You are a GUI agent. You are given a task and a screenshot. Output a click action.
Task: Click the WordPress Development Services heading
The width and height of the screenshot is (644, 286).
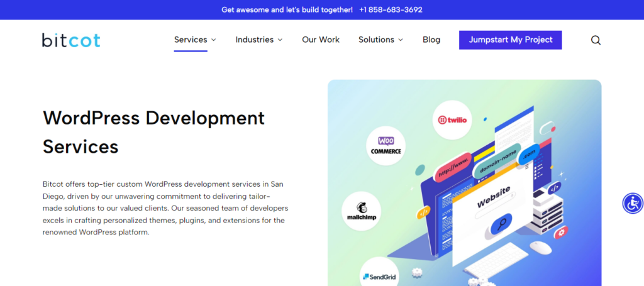tap(153, 131)
